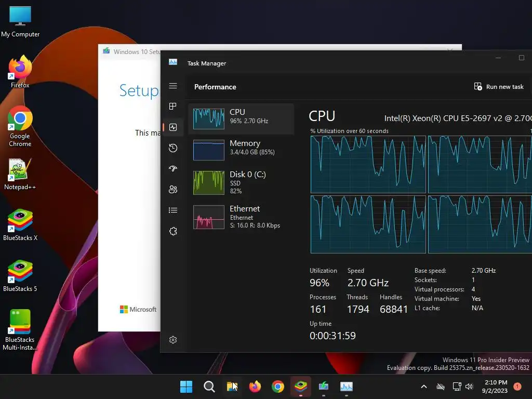532x399 pixels.
Task: Open taskbar Search
Action: (209, 387)
